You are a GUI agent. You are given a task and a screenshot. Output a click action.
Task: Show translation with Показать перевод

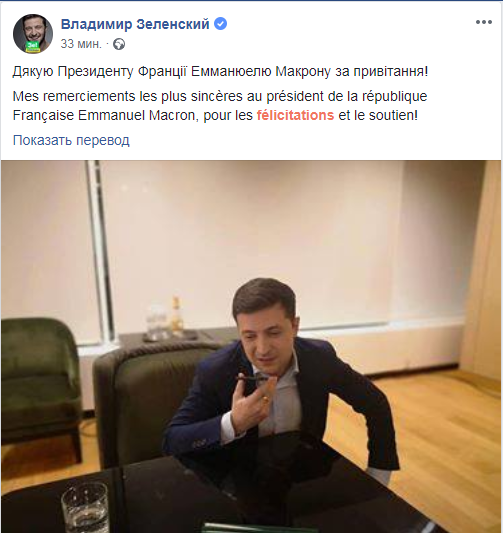[71, 140]
